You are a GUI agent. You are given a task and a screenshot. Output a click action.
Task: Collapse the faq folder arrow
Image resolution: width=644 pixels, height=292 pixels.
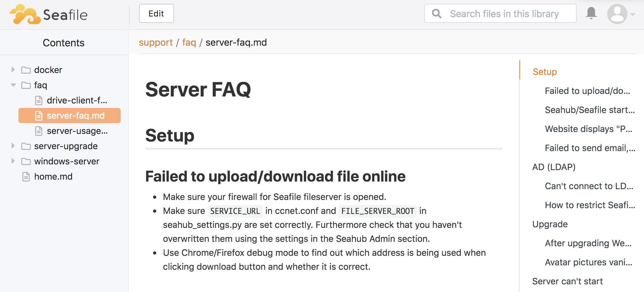click(13, 85)
